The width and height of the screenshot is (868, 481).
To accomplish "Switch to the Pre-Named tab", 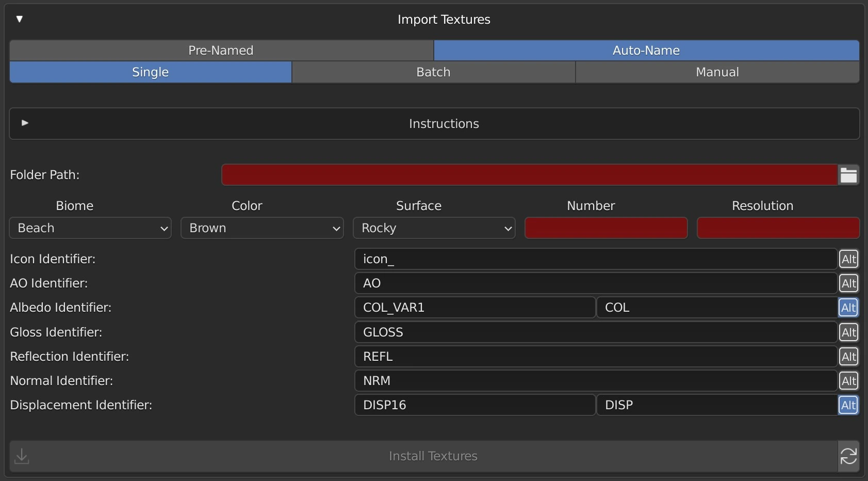I will pyautogui.click(x=221, y=51).
